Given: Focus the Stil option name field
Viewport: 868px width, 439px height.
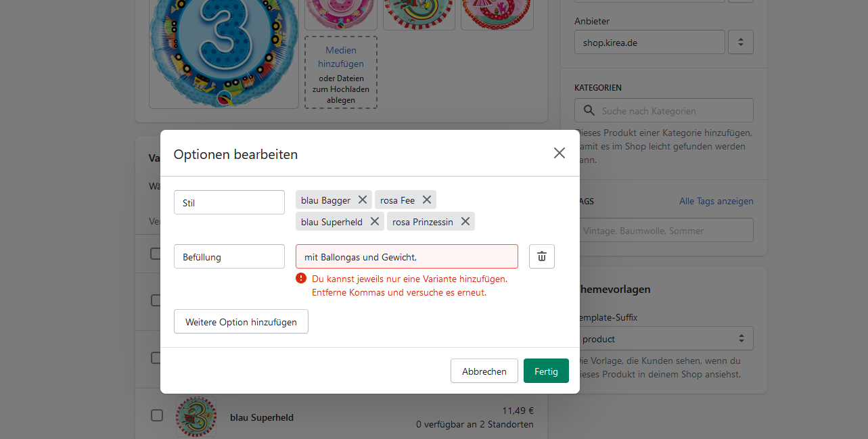Looking at the screenshot, I should coord(229,202).
